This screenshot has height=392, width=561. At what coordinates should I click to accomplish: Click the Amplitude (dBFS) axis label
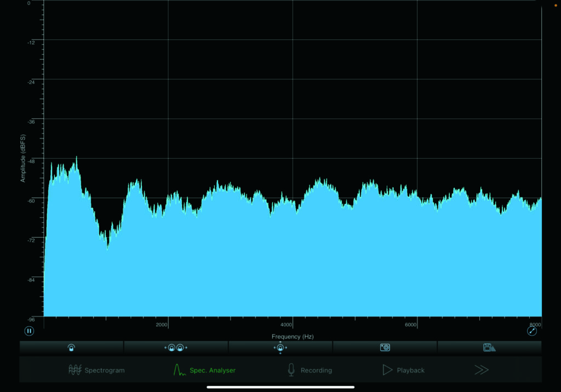pos(23,158)
